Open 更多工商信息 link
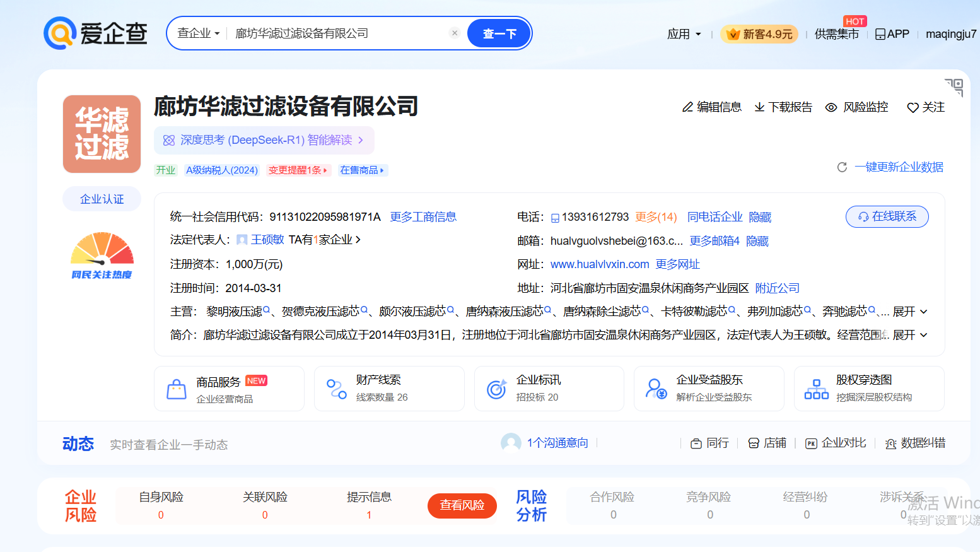Screen dimensions: 980x552 [x=423, y=217]
